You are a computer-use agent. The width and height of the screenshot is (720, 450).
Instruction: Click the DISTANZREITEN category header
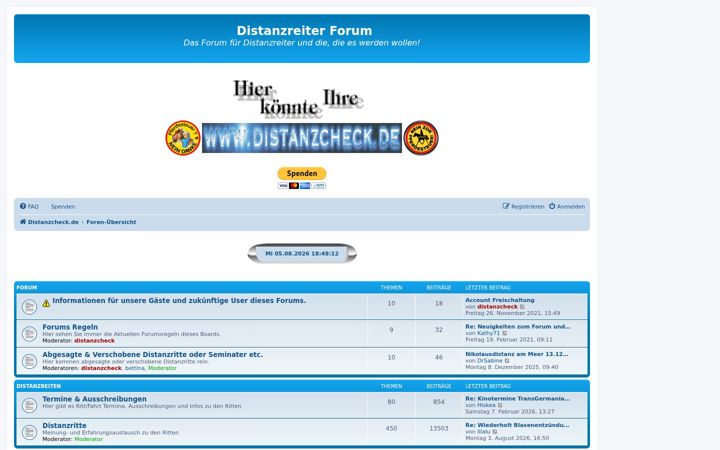click(39, 386)
